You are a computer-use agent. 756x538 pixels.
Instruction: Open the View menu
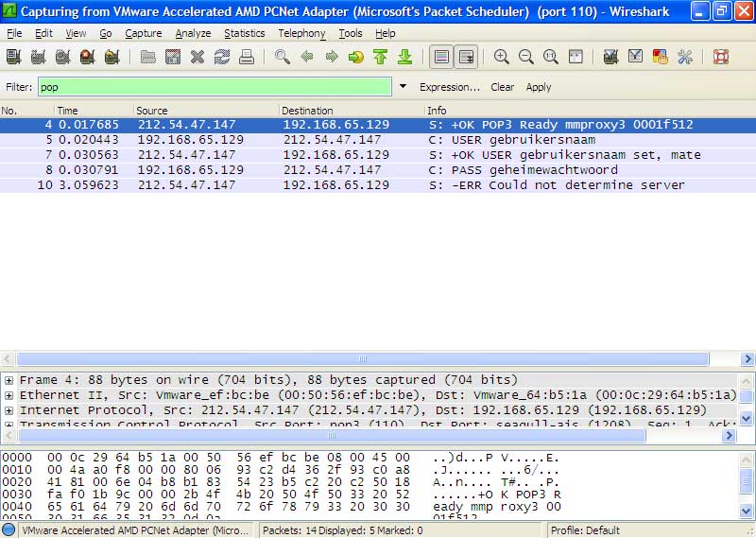[x=76, y=33]
